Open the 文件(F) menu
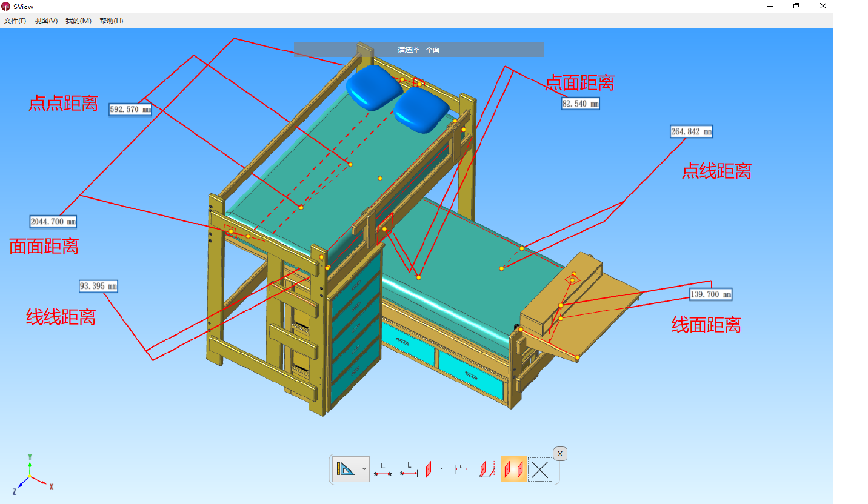Image resolution: width=868 pixels, height=504 pixels. pyautogui.click(x=15, y=21)
